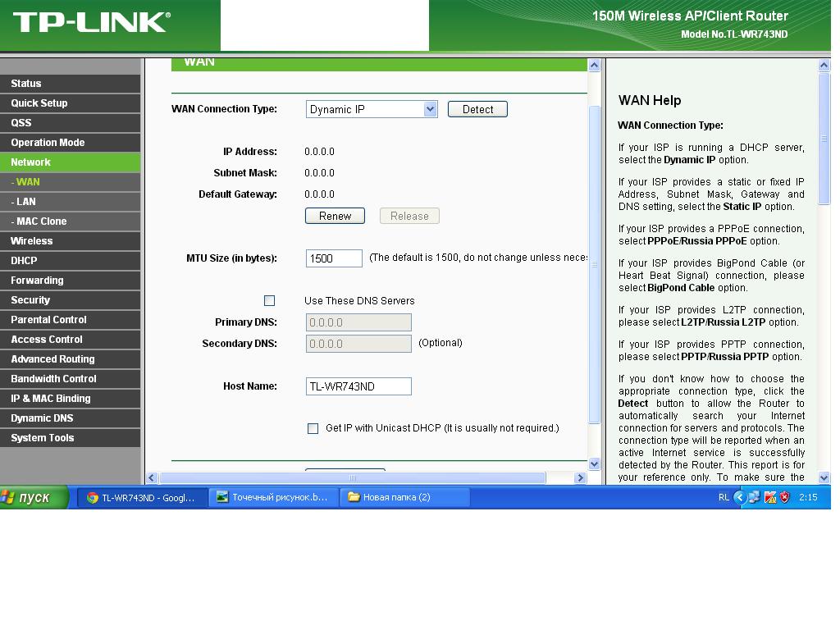Click the Host Name text field

pos(358,386)
